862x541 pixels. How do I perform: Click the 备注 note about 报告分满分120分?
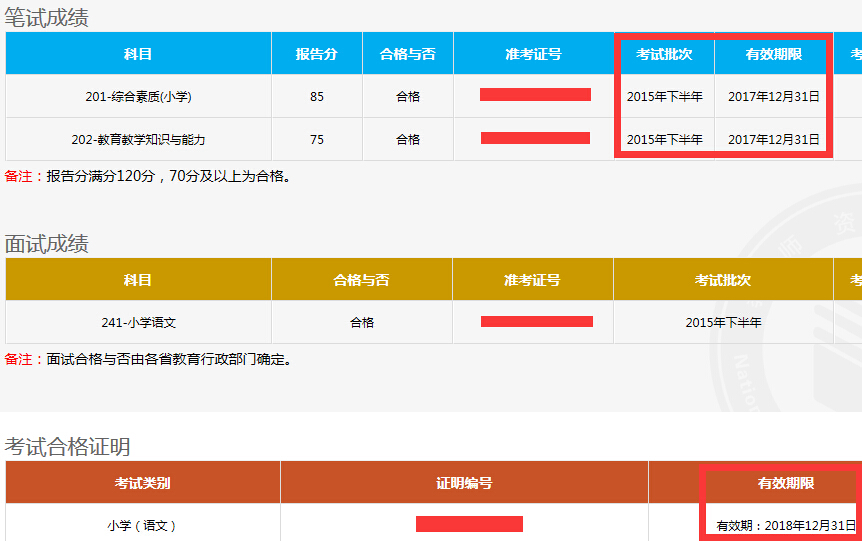point(148,176)
